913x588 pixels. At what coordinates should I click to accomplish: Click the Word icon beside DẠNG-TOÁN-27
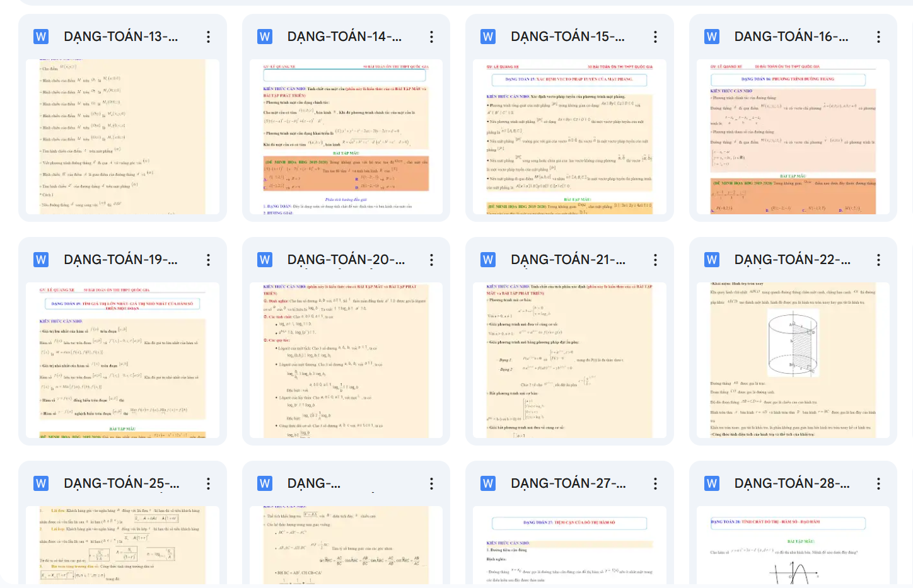488,483
